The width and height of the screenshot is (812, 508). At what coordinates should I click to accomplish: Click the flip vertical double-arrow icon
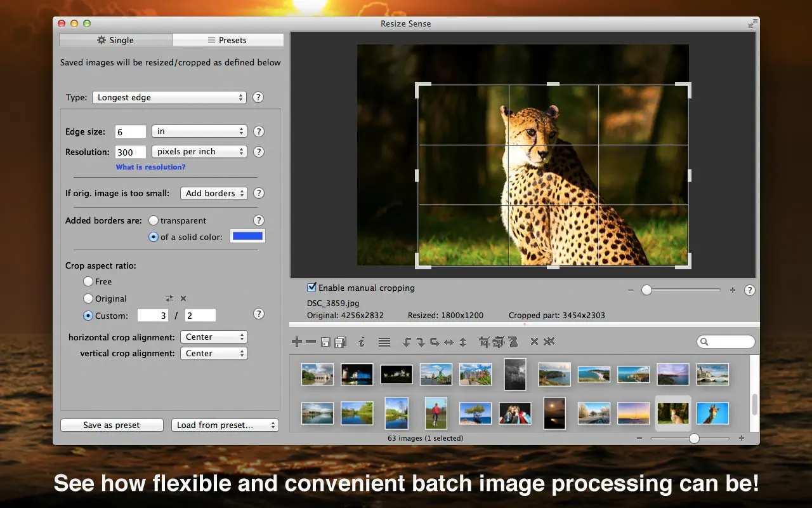(463, 342)
